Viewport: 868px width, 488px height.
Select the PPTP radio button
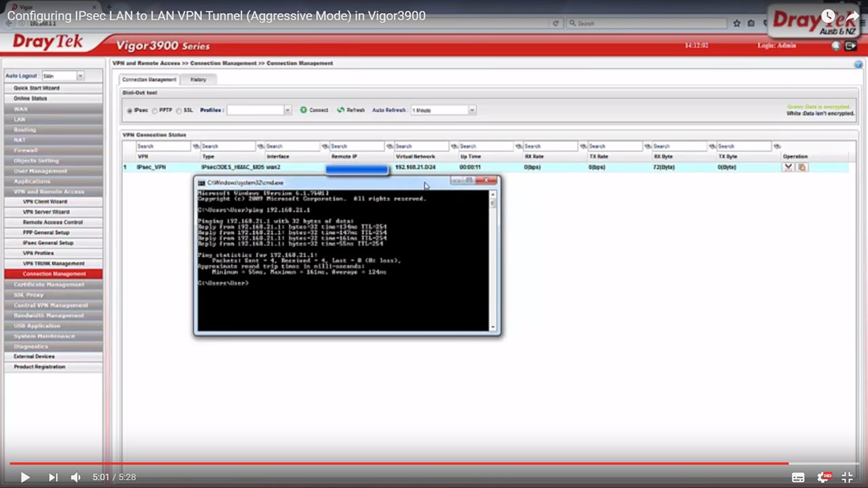[155, 110]
